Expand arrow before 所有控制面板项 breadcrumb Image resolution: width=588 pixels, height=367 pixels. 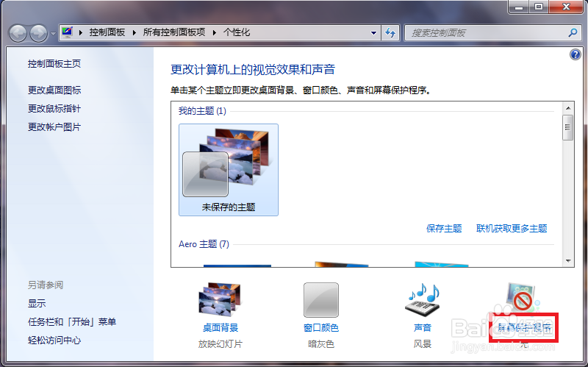[135, 32]
